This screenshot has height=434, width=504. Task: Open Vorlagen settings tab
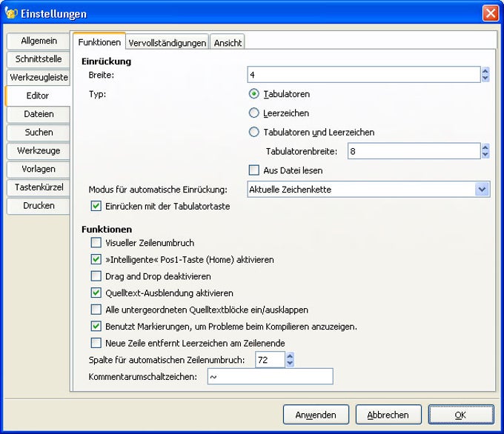coord(39,169)
